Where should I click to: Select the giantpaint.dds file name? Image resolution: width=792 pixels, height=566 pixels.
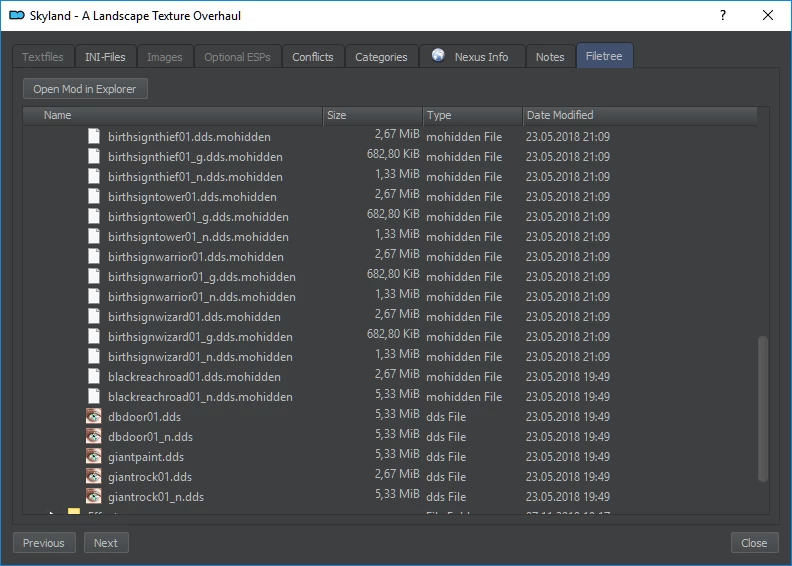click(146, 457)
